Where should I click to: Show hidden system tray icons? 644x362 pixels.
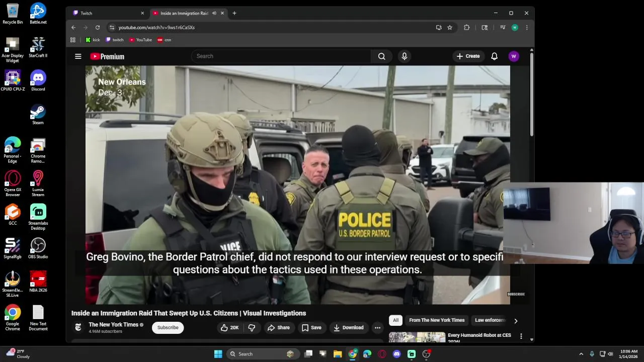(x=581, y=354)
